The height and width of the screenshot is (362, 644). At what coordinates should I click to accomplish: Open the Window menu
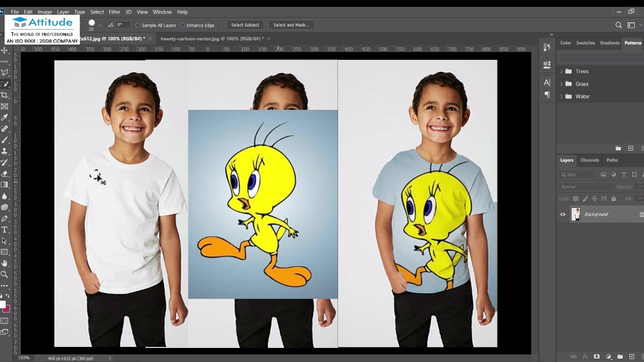coord(162,12)
